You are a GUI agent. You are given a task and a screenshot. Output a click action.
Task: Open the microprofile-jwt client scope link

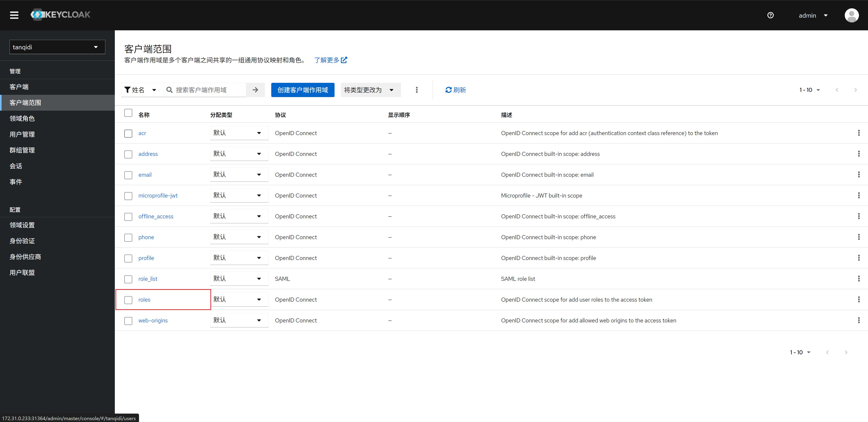(158, 195)
